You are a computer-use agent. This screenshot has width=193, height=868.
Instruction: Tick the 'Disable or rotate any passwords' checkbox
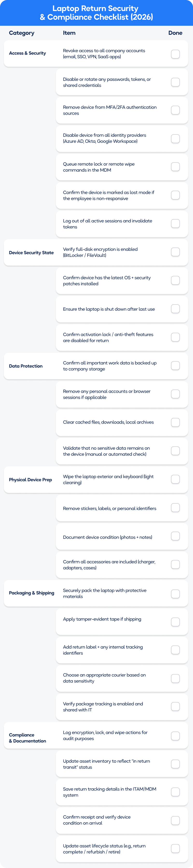click(x=175, y=82)
